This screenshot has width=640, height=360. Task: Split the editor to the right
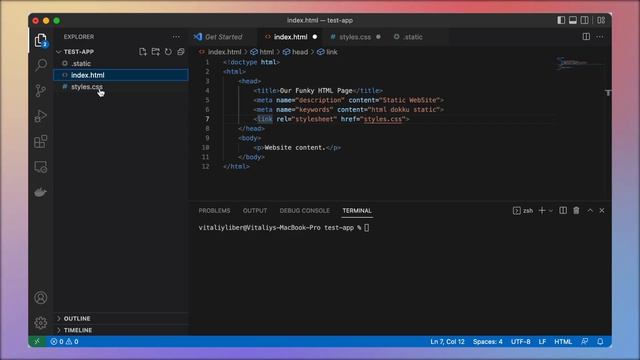(x=586, y=37)
